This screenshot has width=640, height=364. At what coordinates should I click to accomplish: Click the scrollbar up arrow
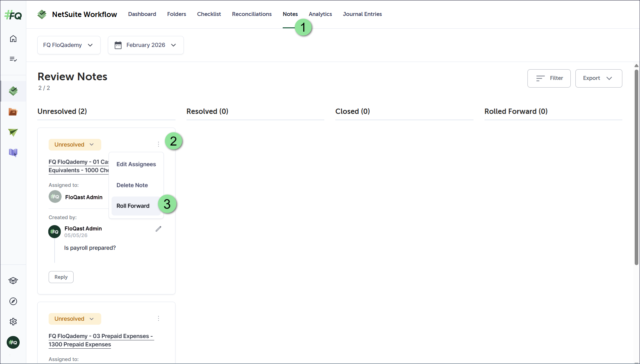coord(636,66)
